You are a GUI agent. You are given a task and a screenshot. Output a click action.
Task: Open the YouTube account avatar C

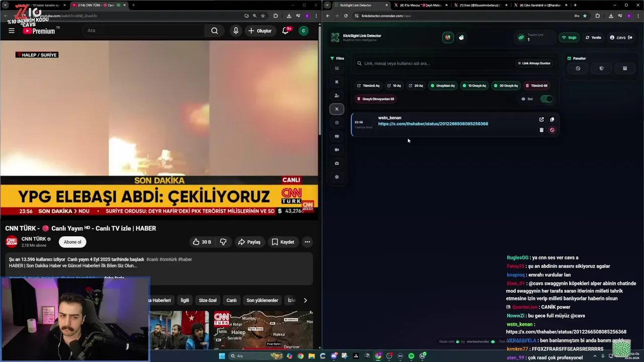point(303,31)
